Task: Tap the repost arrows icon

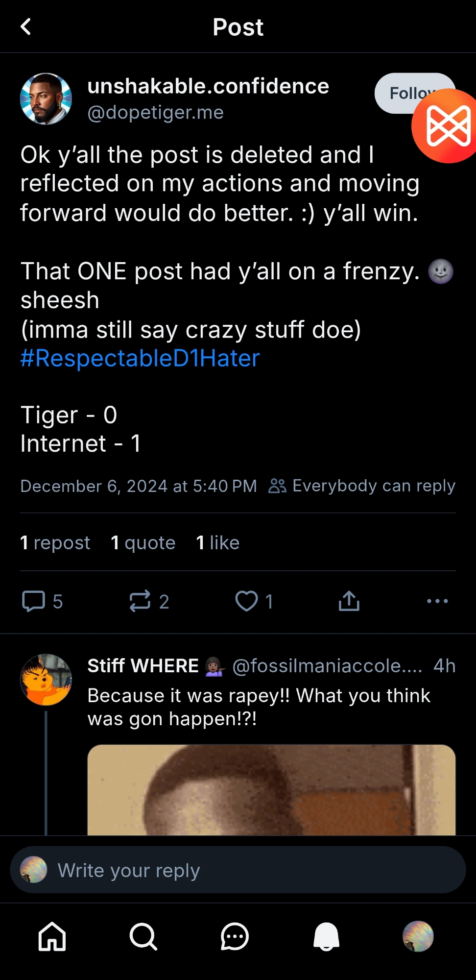Action: [x=140, y=601]
